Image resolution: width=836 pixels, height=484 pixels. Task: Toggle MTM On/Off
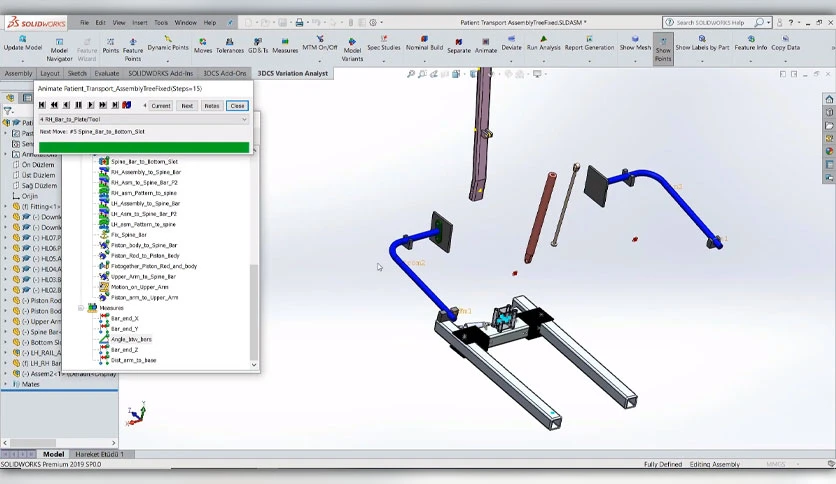(x=320, y=43)
